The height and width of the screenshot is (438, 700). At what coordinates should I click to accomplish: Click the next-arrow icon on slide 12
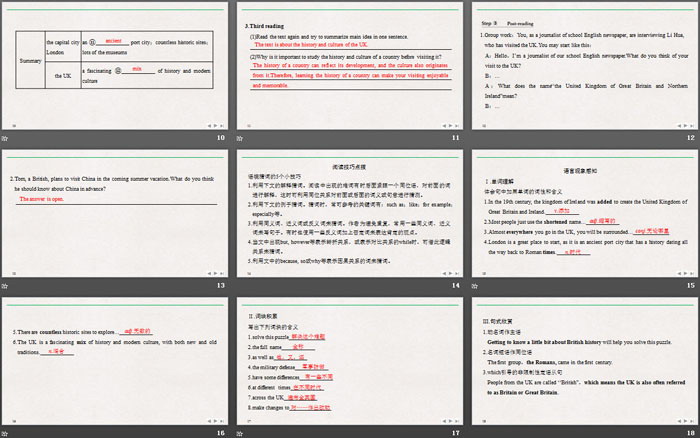click(x=686, y=126)
